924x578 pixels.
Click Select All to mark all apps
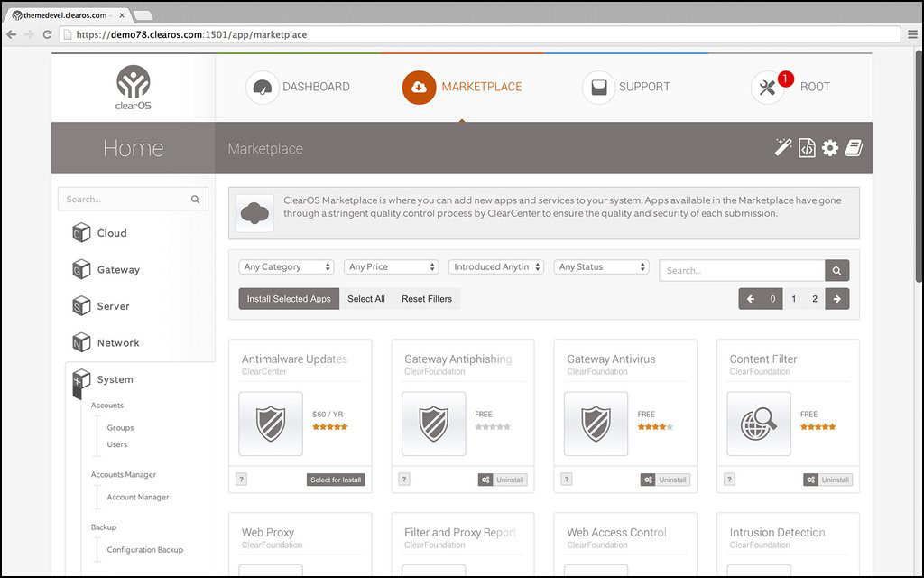click(x=366, y=298)
